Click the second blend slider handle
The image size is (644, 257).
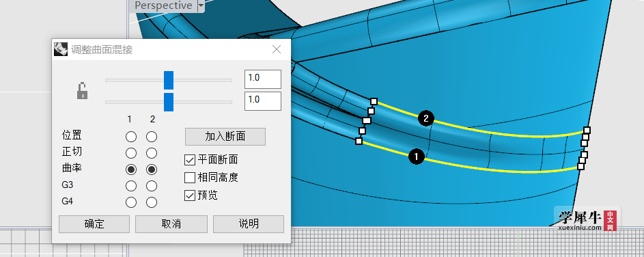point(169,102)
